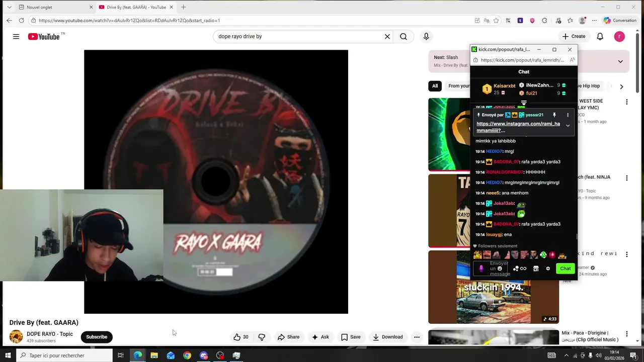Click the Kick chat message input
This screenshot has height=362, width=644.
tap(491, 268)
